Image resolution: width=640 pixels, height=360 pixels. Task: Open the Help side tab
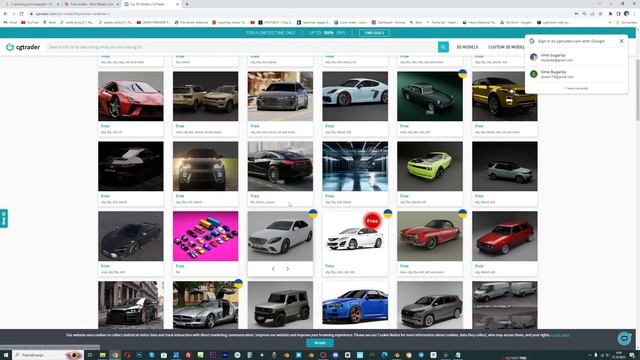coord(4,219)
